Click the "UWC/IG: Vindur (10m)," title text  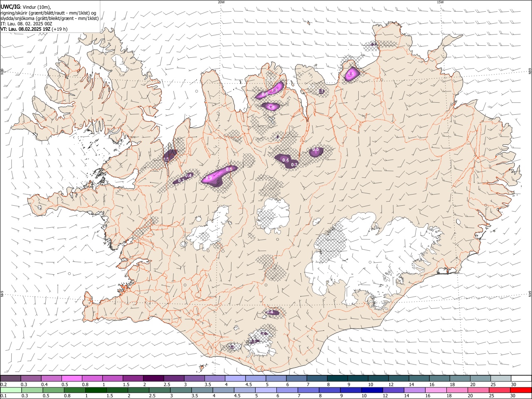[x=26, y=7]
